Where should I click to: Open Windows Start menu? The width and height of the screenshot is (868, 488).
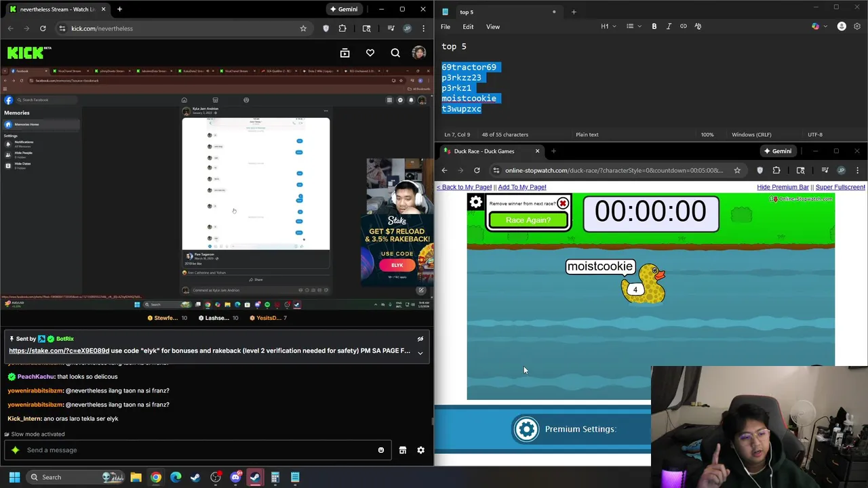(14, 477)
